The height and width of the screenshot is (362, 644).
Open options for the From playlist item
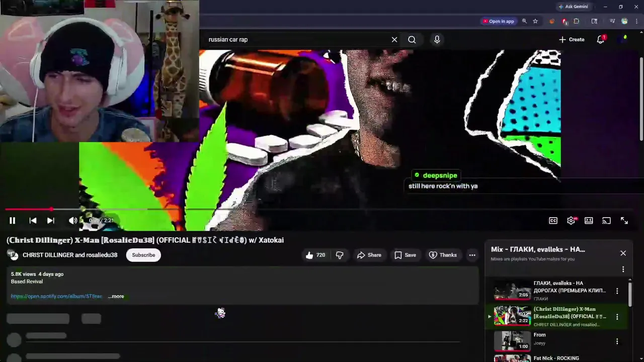[x=617, y=341]
